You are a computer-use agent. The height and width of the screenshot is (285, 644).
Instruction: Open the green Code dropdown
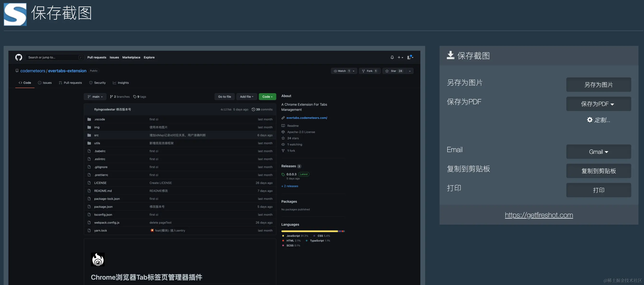(267, 97)
